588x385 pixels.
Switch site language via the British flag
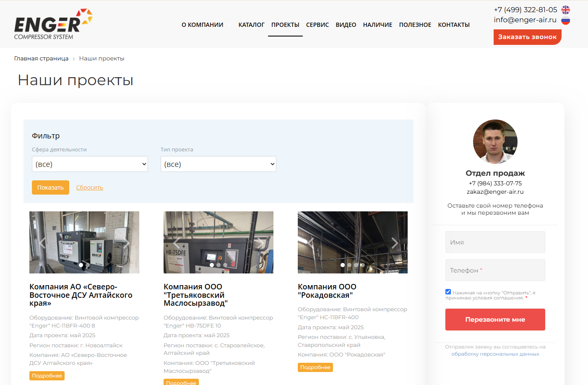click(x=565, y=10)
